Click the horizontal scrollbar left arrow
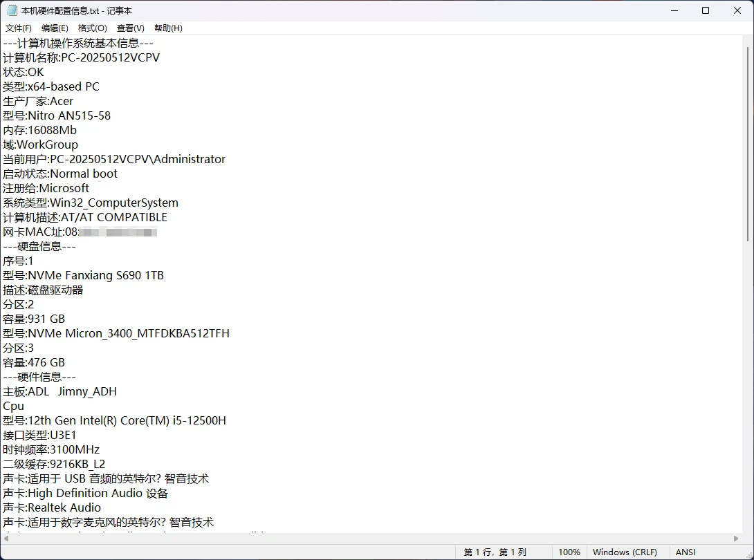Screen dimensions: 754x560 6,539
